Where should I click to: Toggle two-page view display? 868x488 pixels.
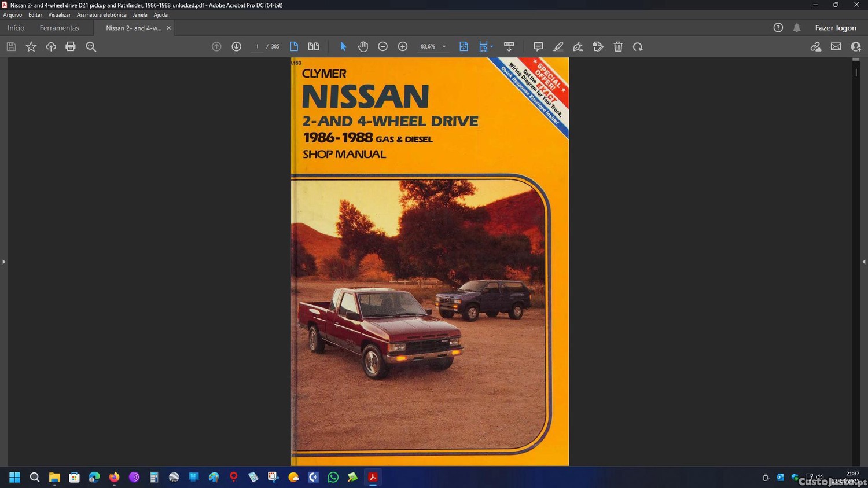click(314, 47)
